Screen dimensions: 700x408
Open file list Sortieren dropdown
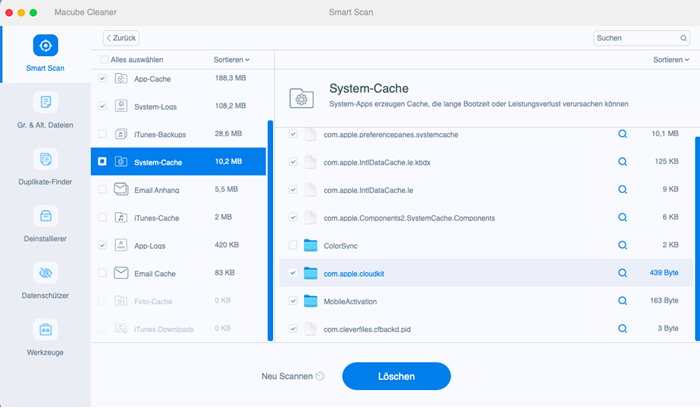coord(671,59)
